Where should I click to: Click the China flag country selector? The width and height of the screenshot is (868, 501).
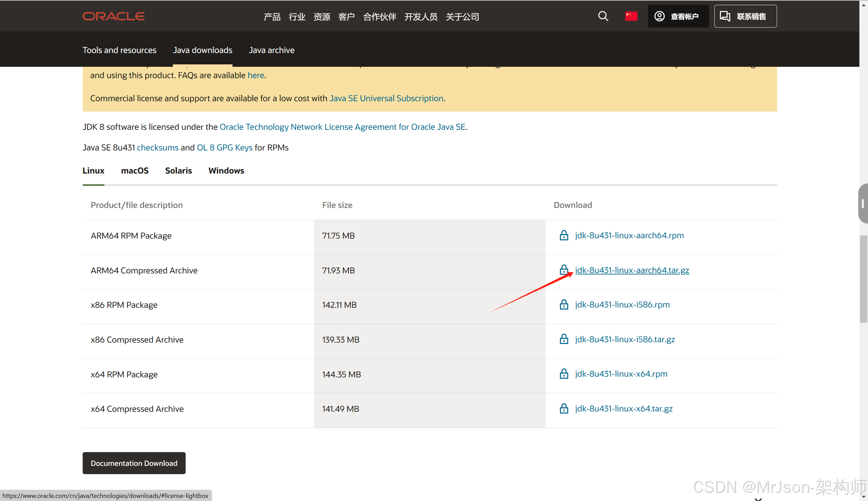(x=631, y=16)
